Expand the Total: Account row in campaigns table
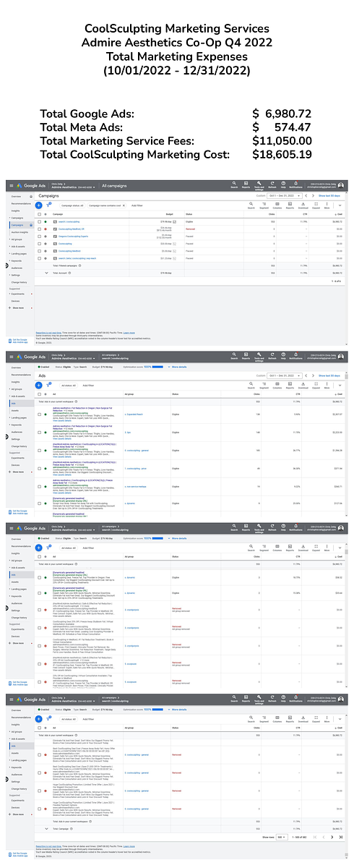 46,273
